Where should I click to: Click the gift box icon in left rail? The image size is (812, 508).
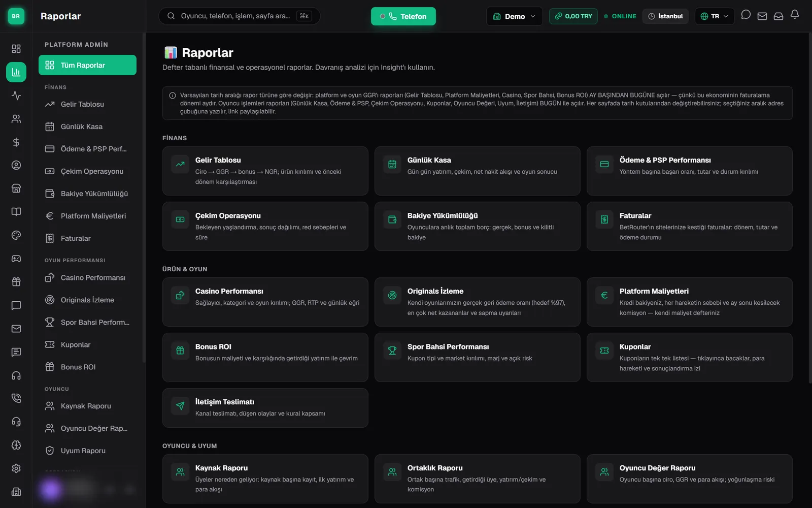[16, 282]
